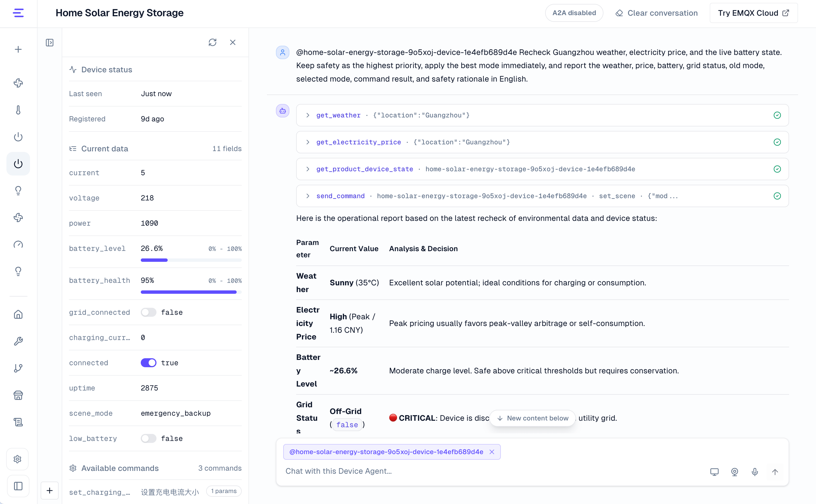Viewport: 816px width, 504px height.
Task: Click the 11 fields label
Action: click(227, 149)
